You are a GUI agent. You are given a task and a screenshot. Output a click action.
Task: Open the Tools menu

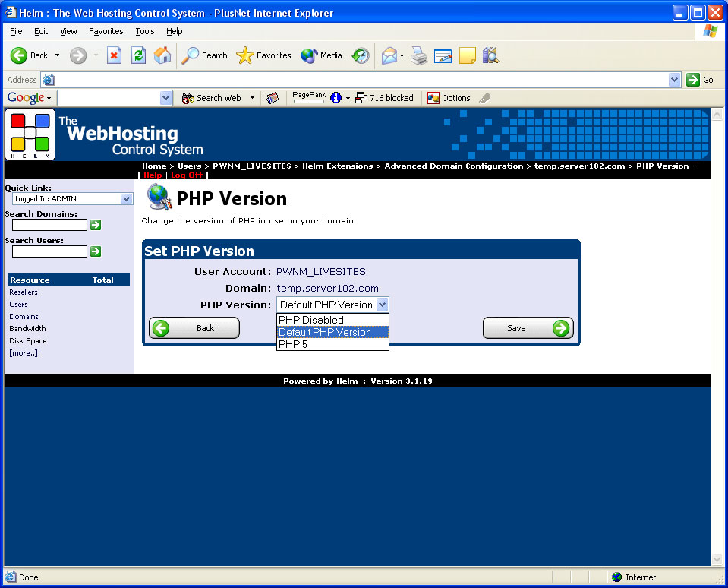[144, 31]
